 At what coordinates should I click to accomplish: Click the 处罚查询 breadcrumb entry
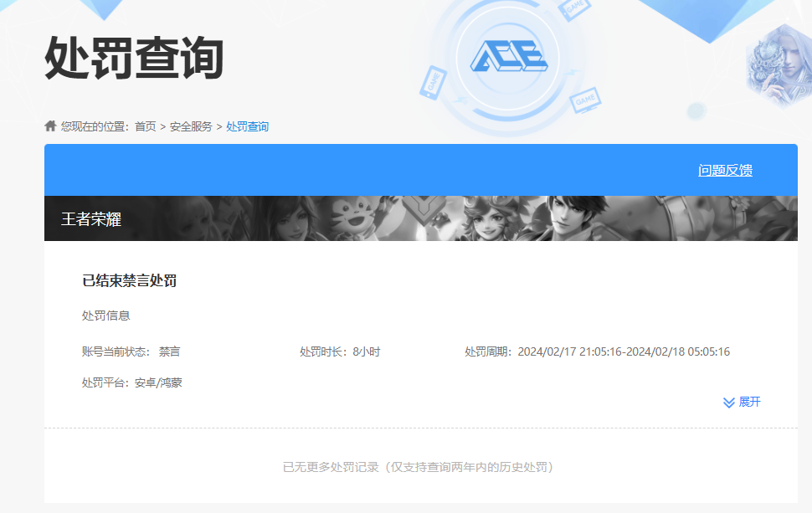pyautogui.click(x=246, y=126)
